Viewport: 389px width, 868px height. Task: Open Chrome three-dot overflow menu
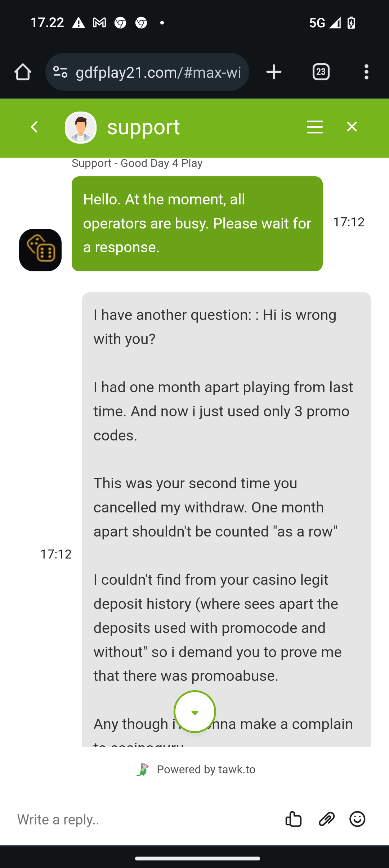point(366,72)
